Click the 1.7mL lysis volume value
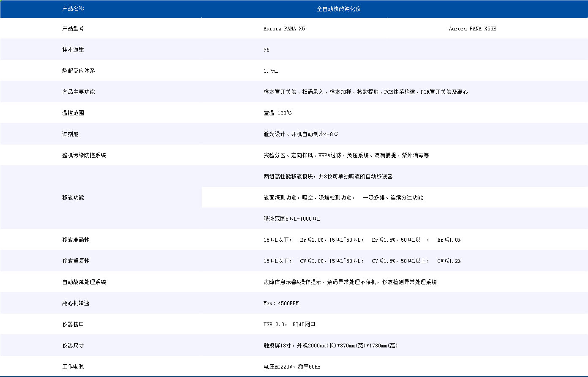588x377 pixels. 271,71
